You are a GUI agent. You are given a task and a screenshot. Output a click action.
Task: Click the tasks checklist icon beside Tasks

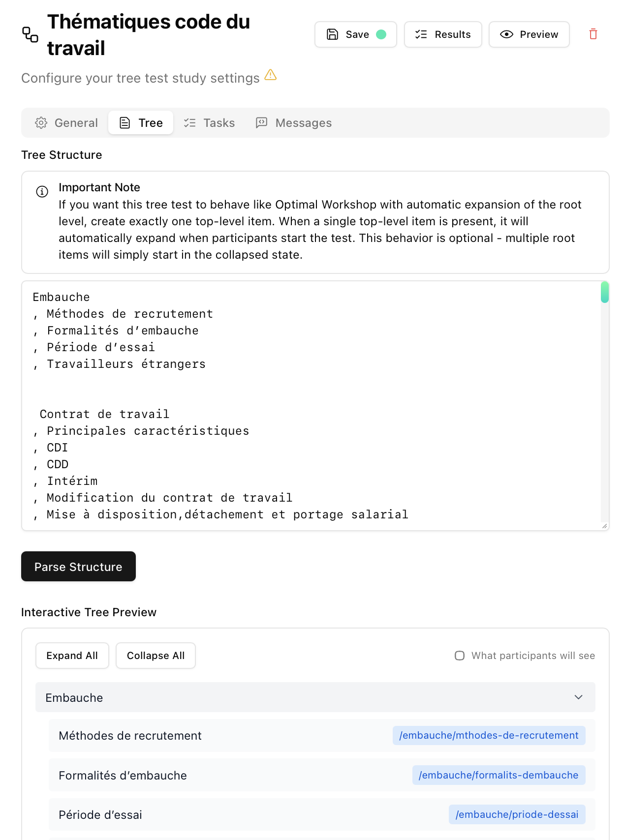point(189,122)
